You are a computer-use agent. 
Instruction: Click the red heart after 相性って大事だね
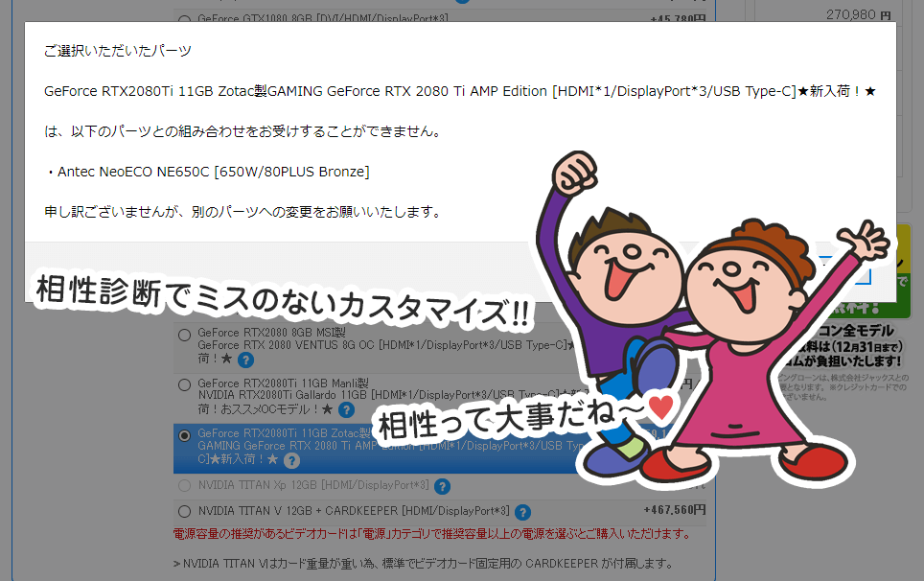660,408
